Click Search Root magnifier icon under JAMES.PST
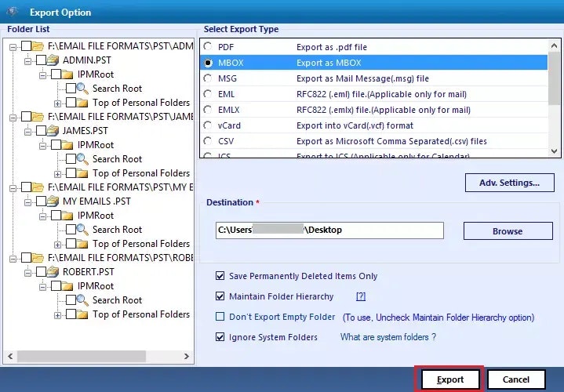 (x=82, y=158)
